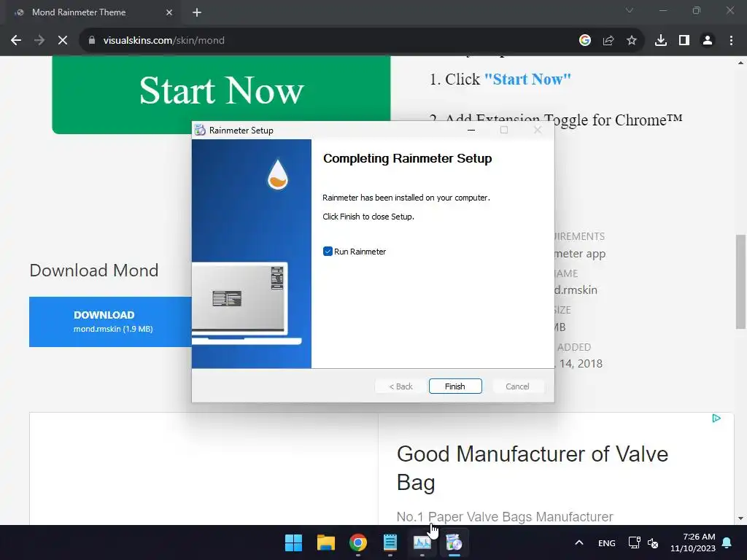Click the monitor graph app taskbar icon
The width and height of the screenshot is (747, 560).
click(x=422, y=542)
